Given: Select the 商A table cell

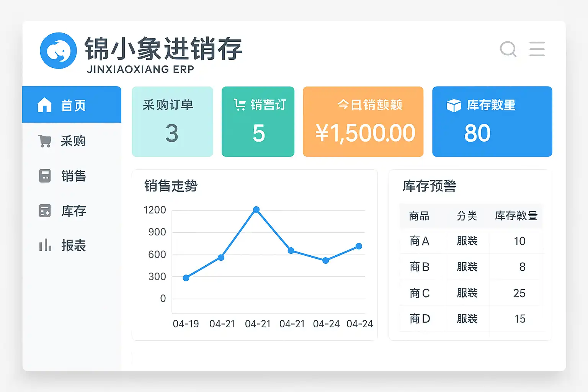Looking at the screenshot, I should [420, 241].
